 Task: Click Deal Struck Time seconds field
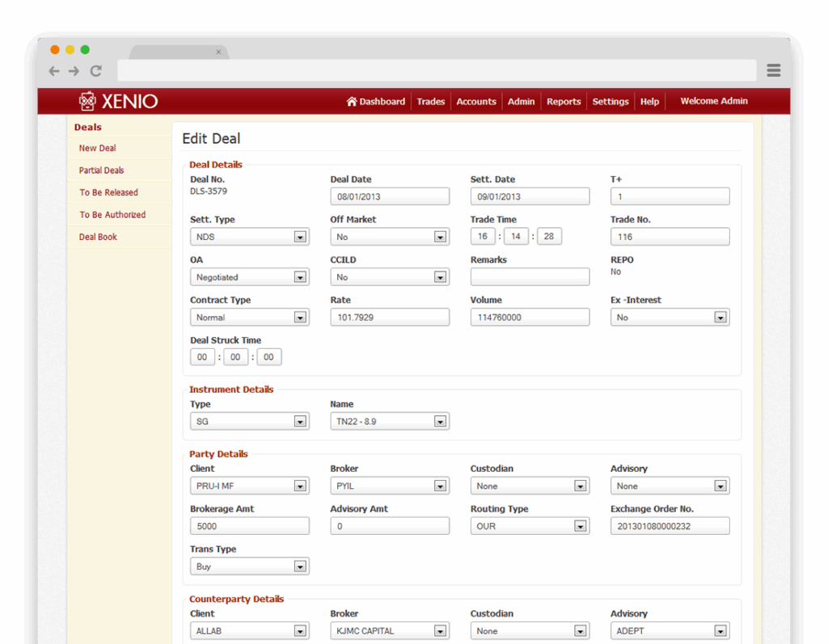pos(268,357)
